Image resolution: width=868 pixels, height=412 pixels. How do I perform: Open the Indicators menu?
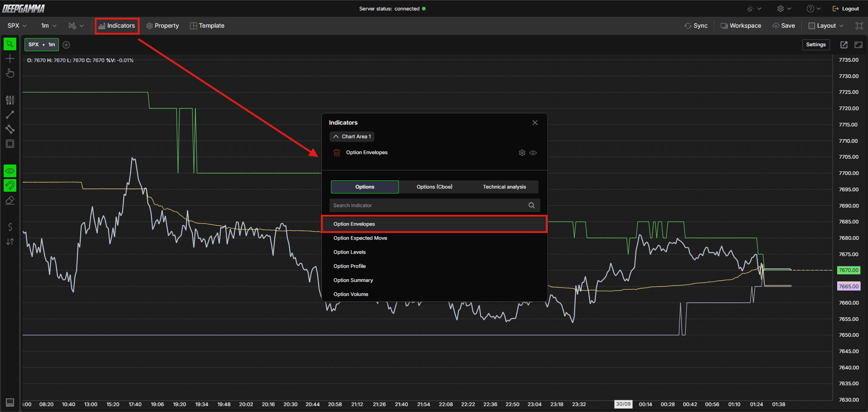click(117, 26)
